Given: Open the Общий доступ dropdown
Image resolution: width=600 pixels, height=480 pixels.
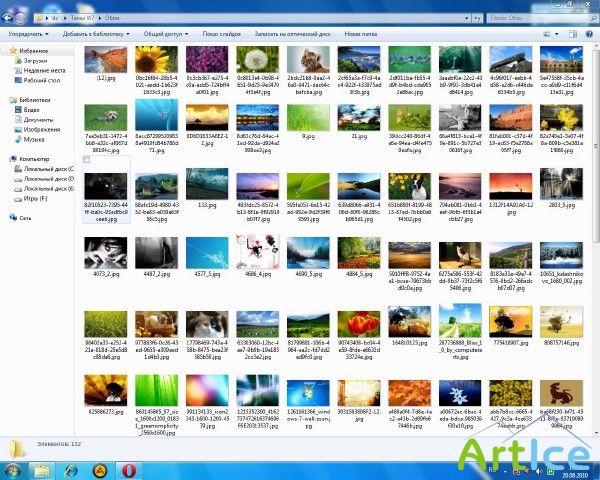Looking at the screenshot, I should coord(163,33).
